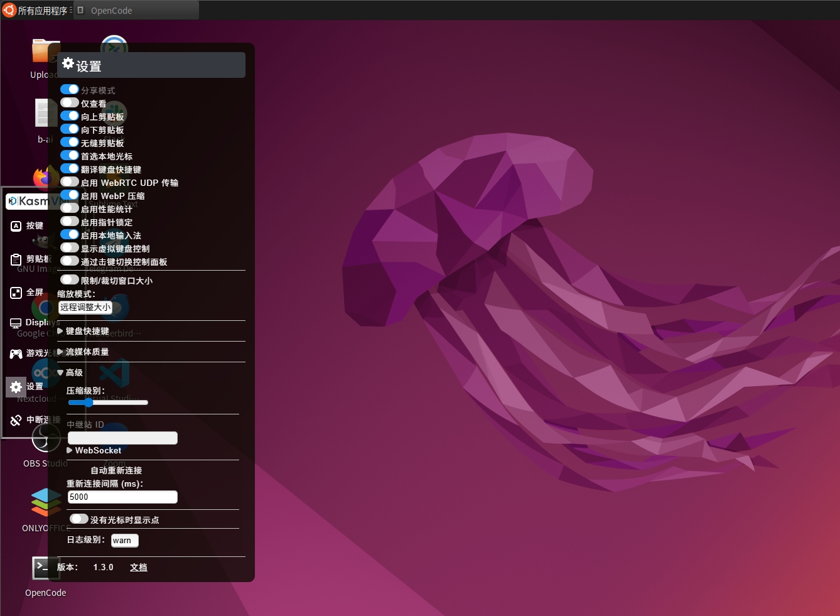Image resolution: width=840 pixels, height=616 pixels.
Task: Turn off 无缝剪贴板
Action: point(70,143)
